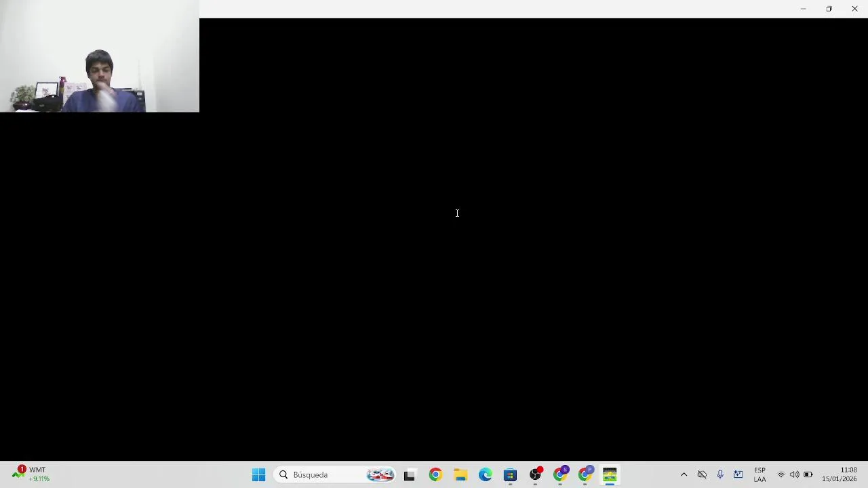Viewport: 868px width, 488px height.
Task: Open clock and date 11:08 panel
Action: tap(840, 475)
